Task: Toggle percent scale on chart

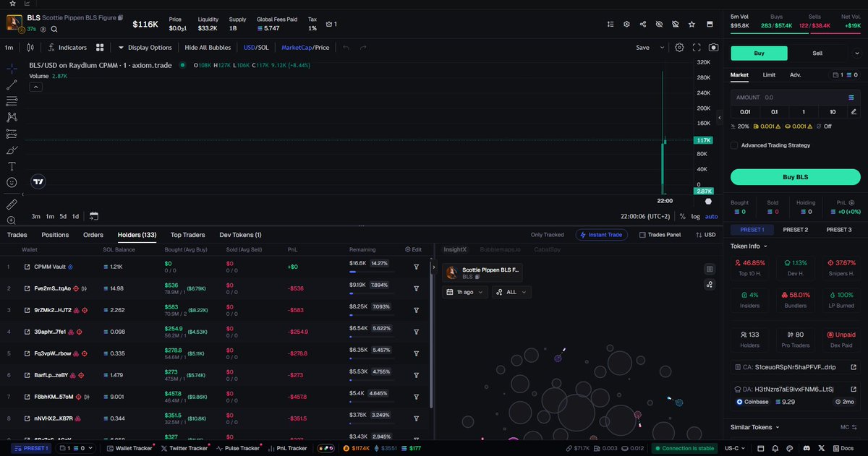Action: pyautogui.click(x=683, y=216)
